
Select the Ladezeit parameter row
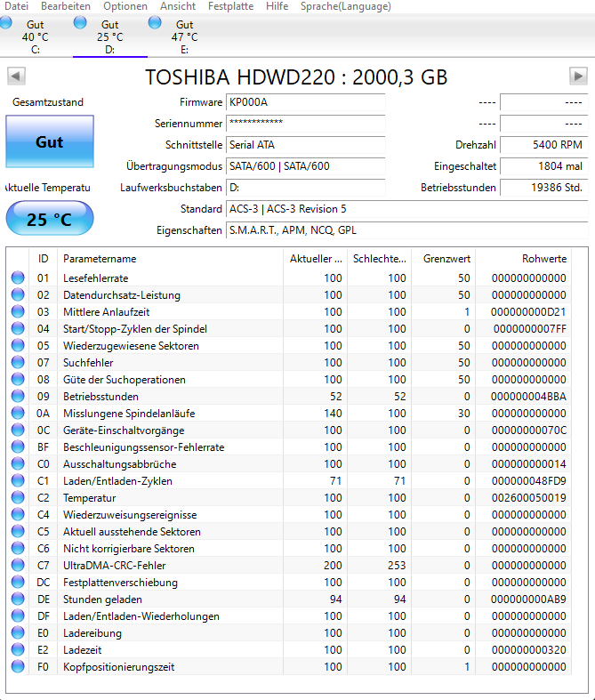(289, 650)
